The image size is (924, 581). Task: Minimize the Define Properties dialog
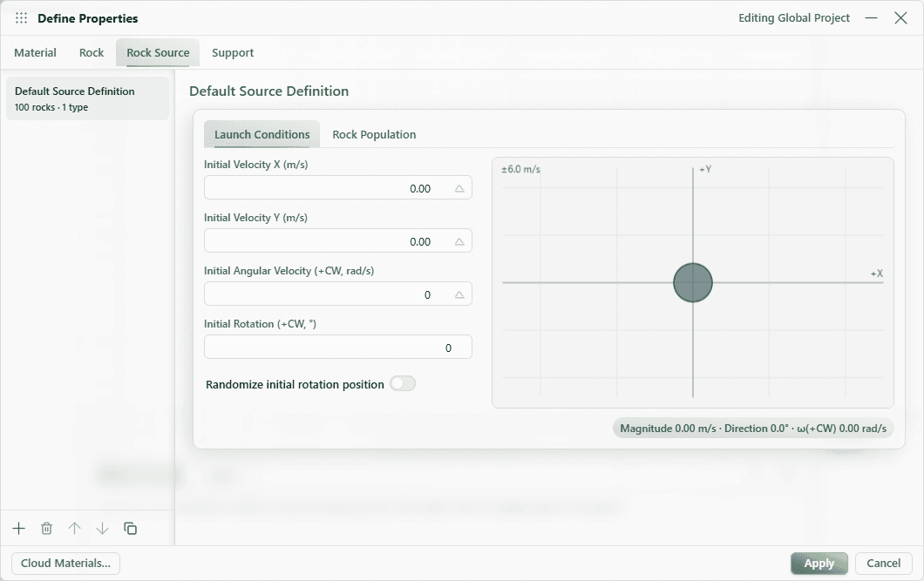[871, 18]
